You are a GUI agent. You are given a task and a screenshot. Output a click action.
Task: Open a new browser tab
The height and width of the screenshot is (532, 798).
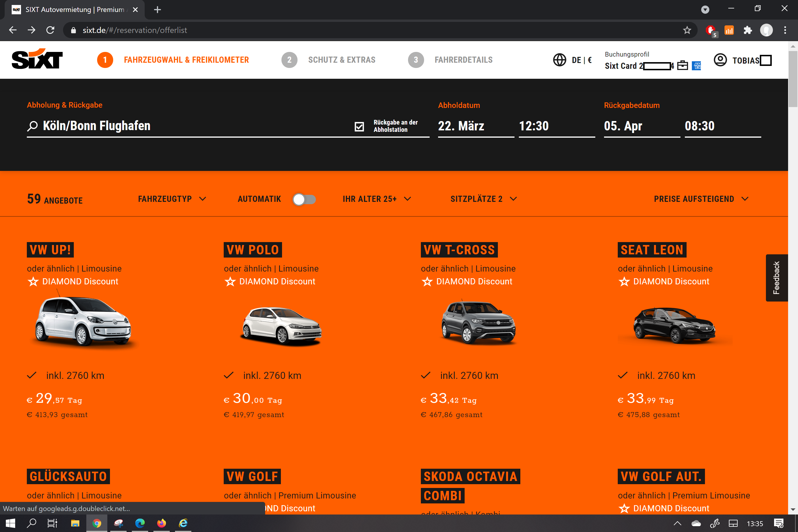pyautogui.click(x=157, y=10)
